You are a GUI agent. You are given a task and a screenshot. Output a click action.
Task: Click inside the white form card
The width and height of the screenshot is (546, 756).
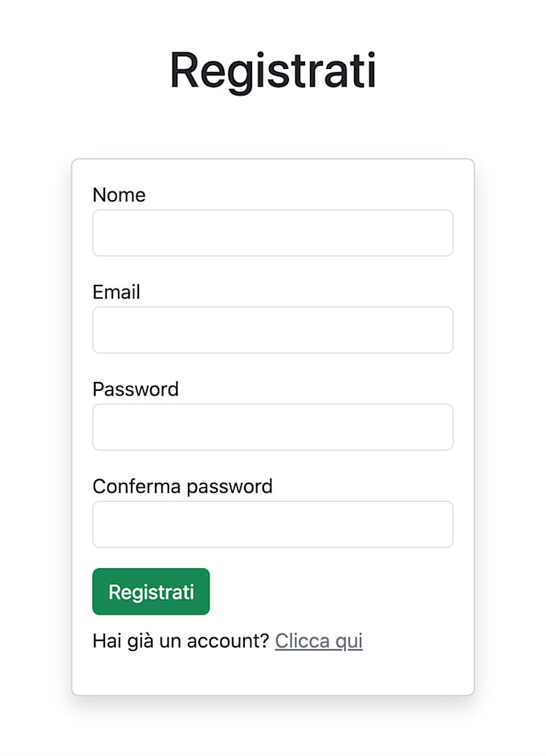click(x=272, y=674)
